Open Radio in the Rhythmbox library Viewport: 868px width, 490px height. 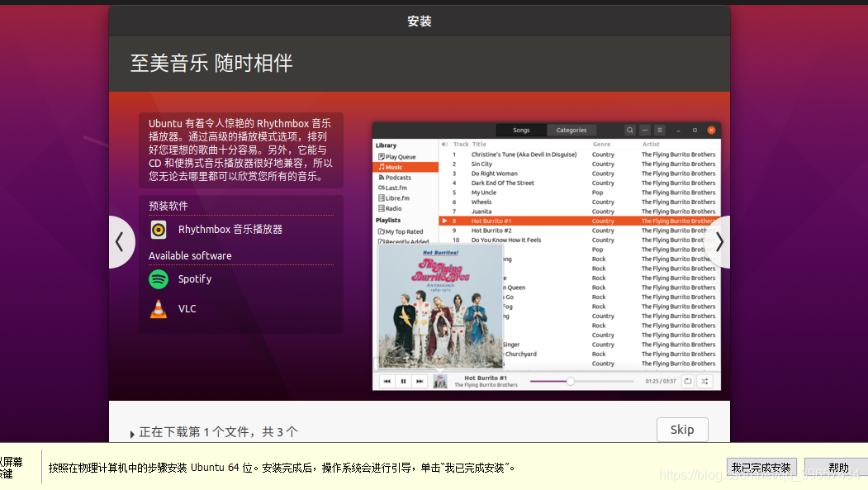point(390,209)
